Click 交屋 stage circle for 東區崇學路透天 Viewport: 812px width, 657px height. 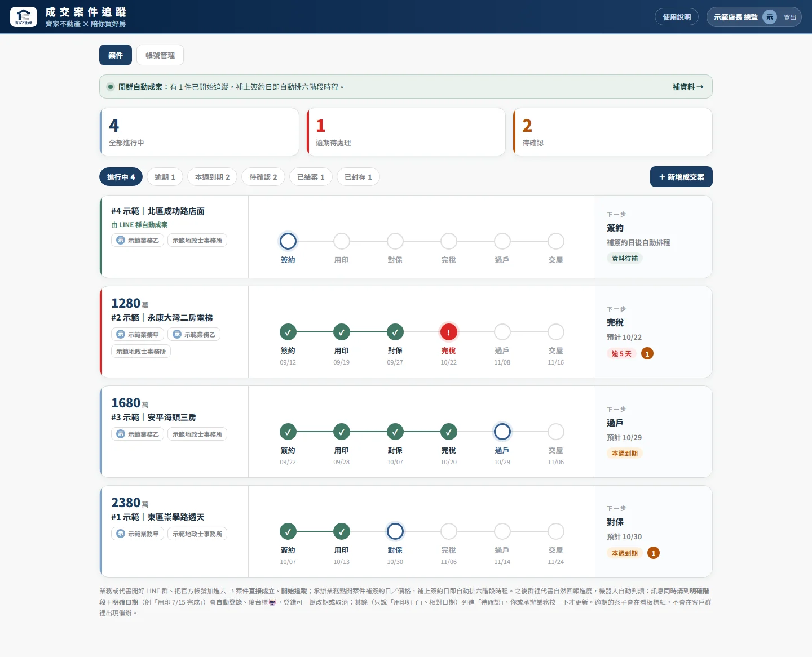tap(556, 531)
